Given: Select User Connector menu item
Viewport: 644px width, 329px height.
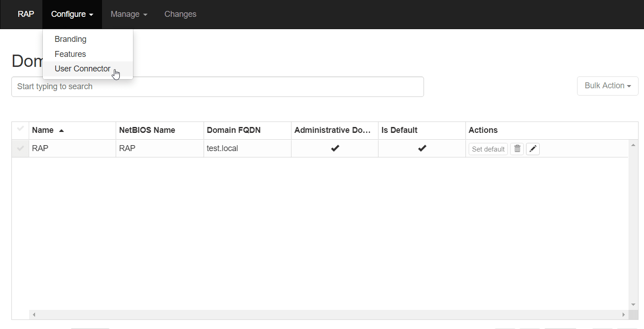Looking at the screenshot, I should (82, 69).
